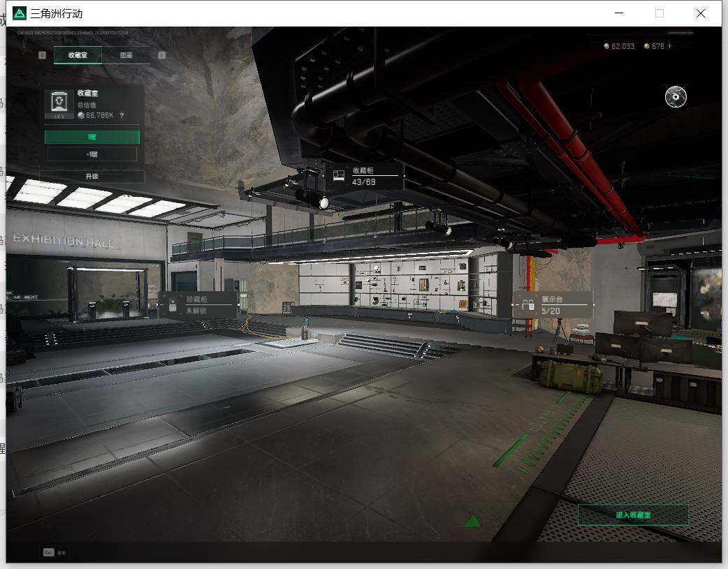Image resolution: width=728 pixels, height=569 pixels.
Task: Click the round disc icon at top right
Action: (676, 96)
